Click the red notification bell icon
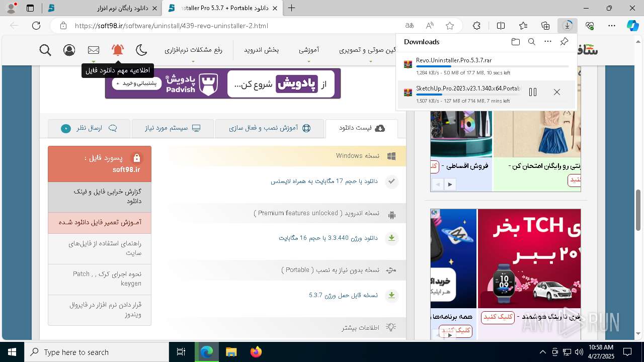 (x=118, y=50)
